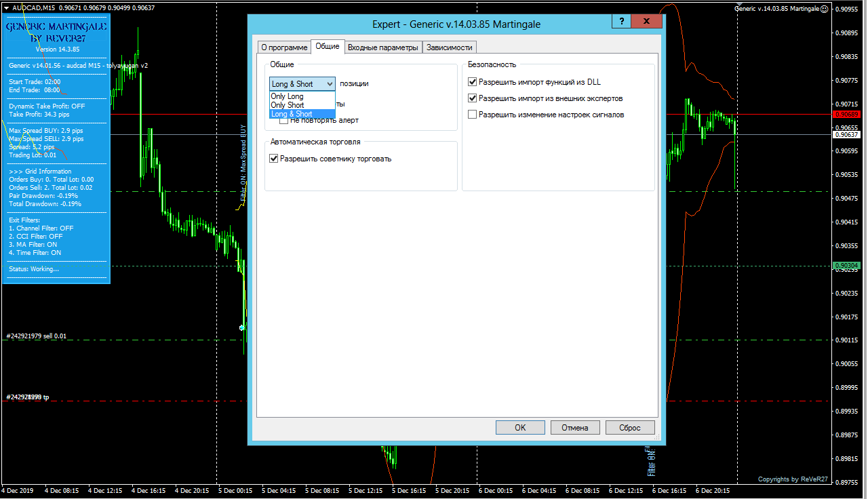This screenshot has height=499, width=868.
Task: Pick the Long & Short list option
Action: tap(302, 114)
